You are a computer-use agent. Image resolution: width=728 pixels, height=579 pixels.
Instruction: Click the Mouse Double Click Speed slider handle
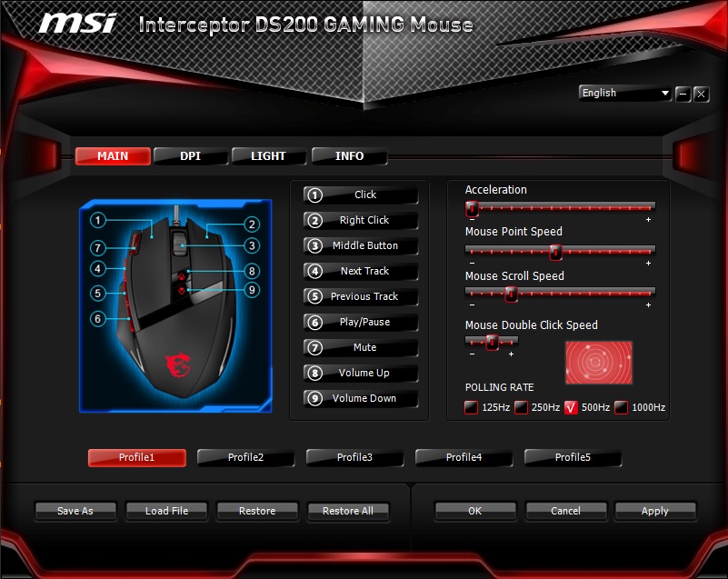pos(492,343)
